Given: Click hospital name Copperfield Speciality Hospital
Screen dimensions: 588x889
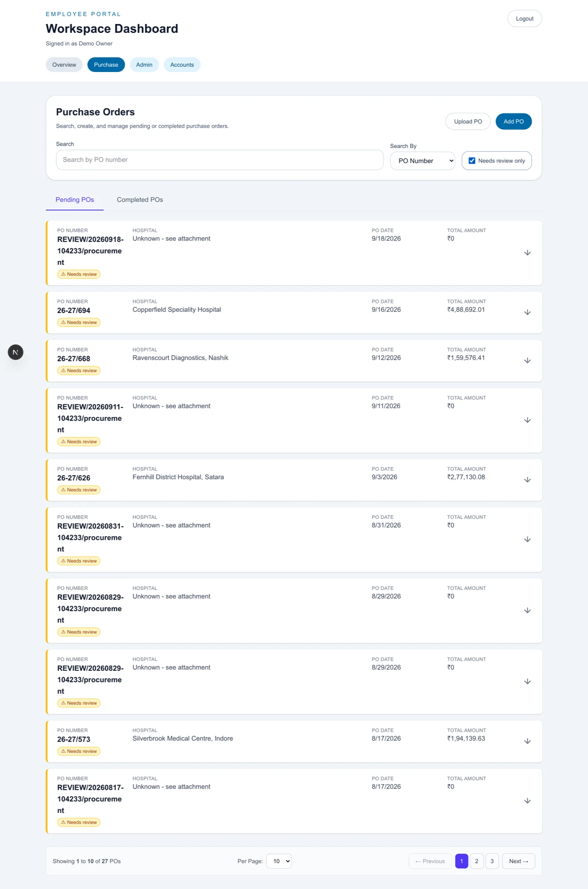Looking at the screenshot, I should point(176,310).
